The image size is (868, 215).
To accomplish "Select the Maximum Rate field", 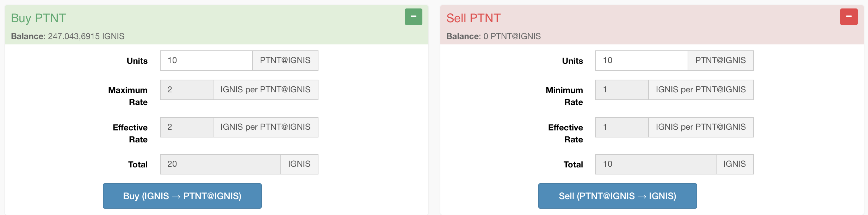I will click(x=187, y=90).
